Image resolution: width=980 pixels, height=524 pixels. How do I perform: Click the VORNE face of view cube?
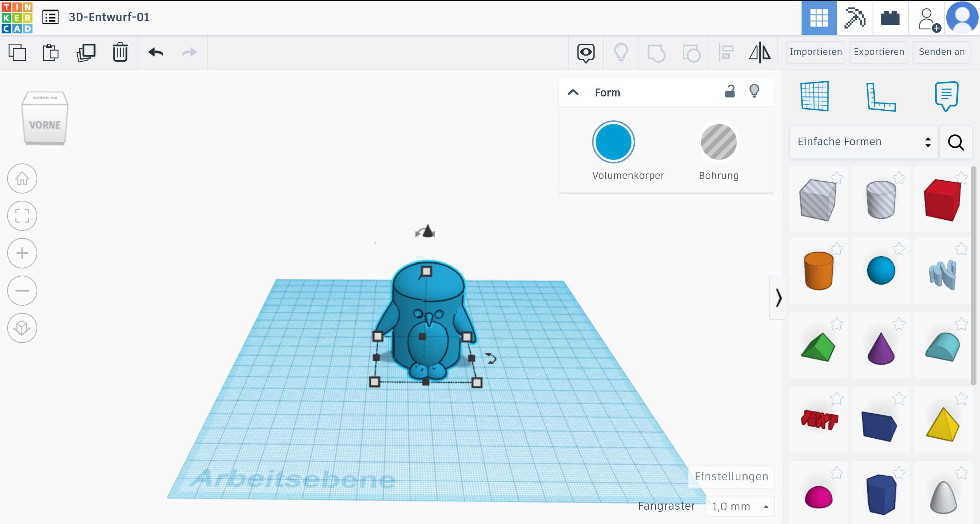45,125
